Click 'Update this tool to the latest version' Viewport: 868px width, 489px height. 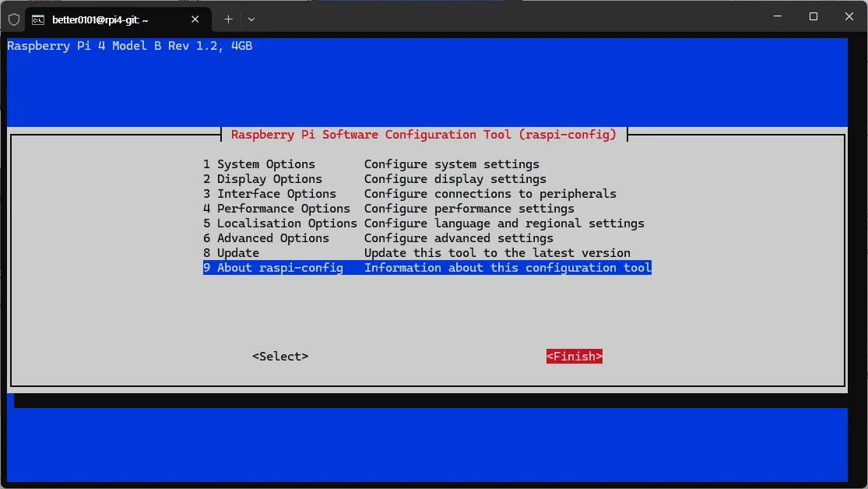coord(497,253)
